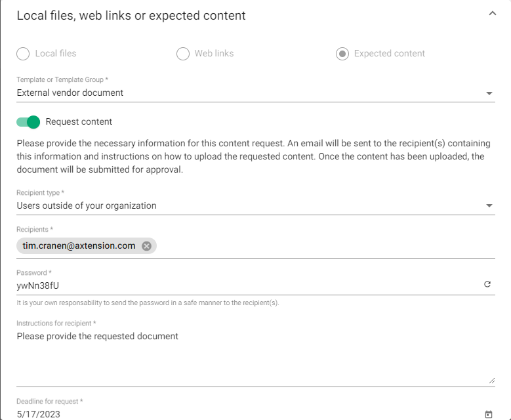Open the Recipient type dropdown
The image size is (511, 420).
(x=489, y=206)
